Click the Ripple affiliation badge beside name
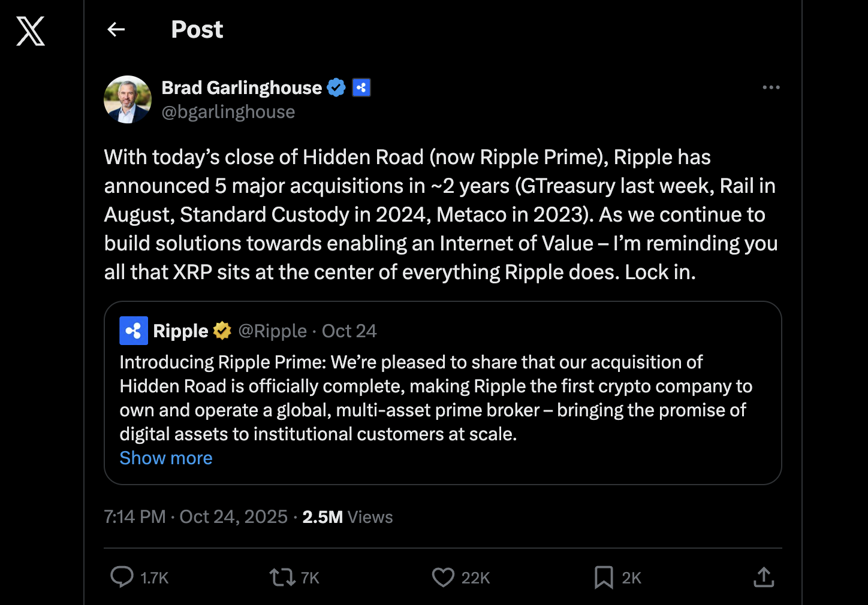Screen dimensions: 868x605 tap(361, 87)
